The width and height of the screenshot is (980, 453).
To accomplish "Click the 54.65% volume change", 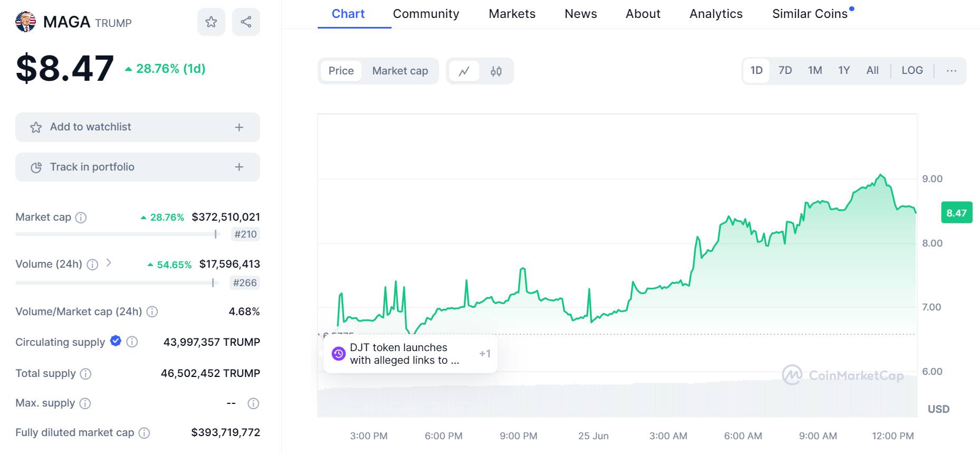I will [x=169, y=265].
